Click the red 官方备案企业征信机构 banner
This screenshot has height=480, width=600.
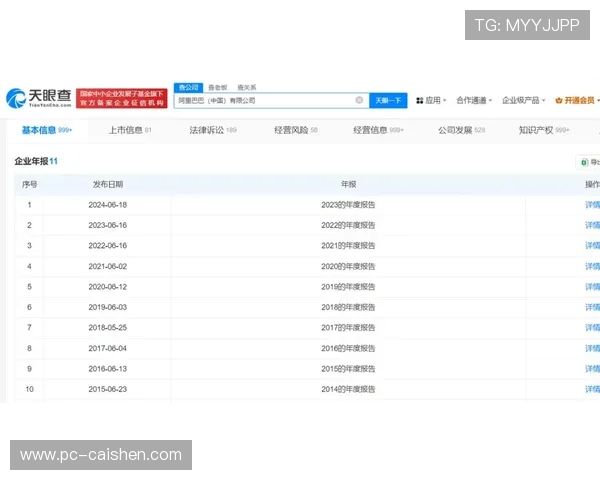point(122,98)
